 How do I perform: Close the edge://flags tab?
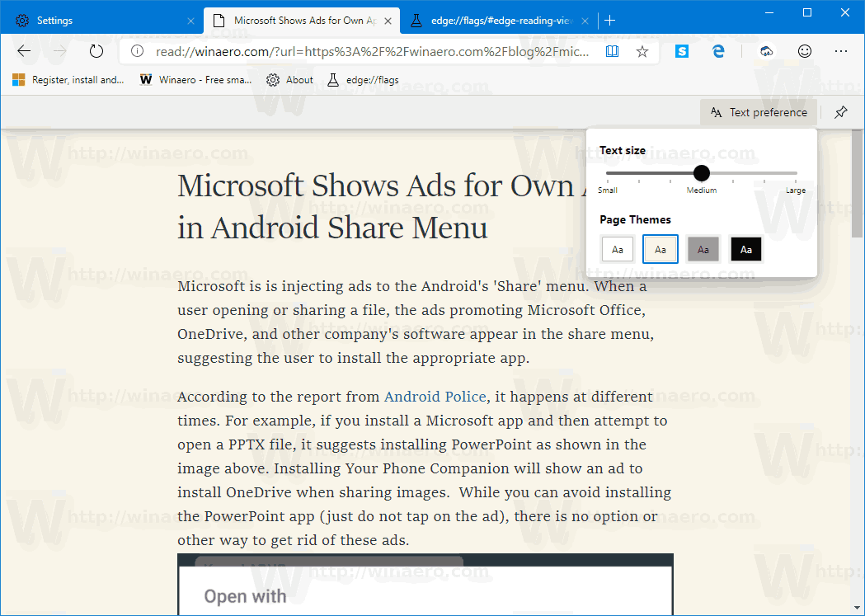click(585, 21)
